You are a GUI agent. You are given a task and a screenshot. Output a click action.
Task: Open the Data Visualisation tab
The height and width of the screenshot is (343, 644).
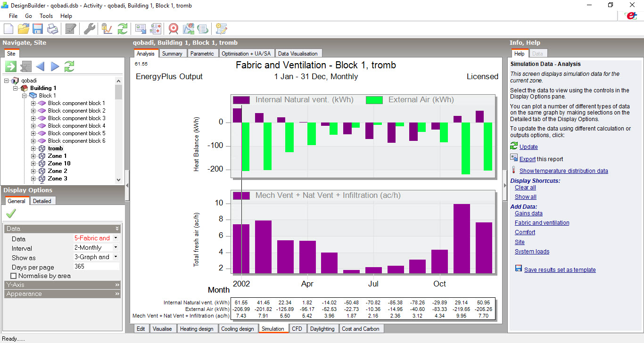[x=298, y=54]
